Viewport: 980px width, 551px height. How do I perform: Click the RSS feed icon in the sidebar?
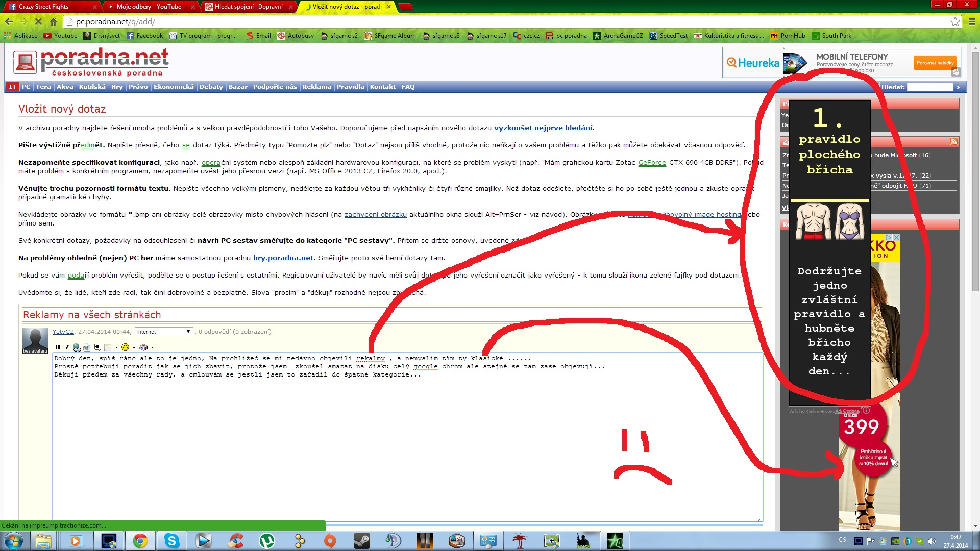coord(953,141)
